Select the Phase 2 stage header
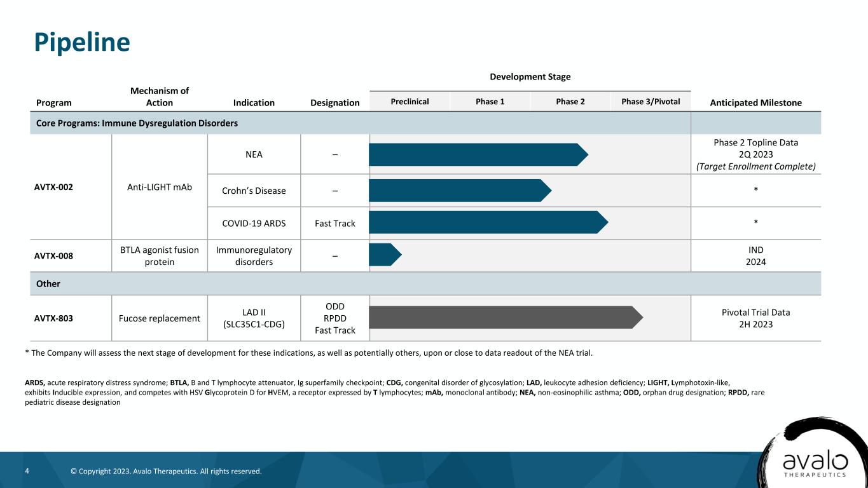This screenshot has width=868, height=488. tap(570, 102)
